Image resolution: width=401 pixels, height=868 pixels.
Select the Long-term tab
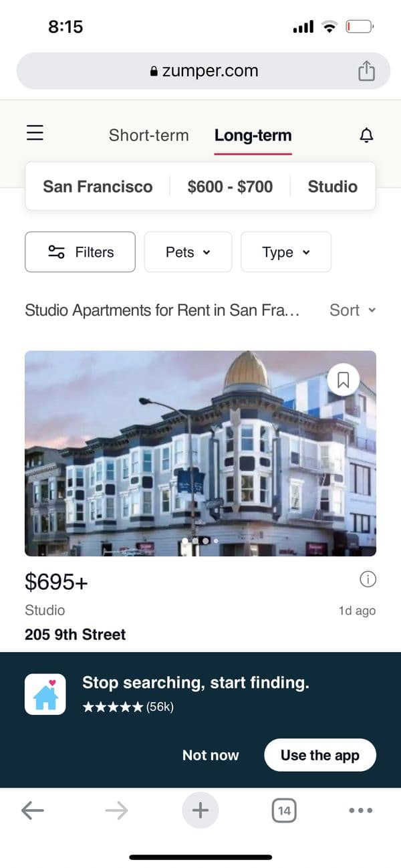253,135
